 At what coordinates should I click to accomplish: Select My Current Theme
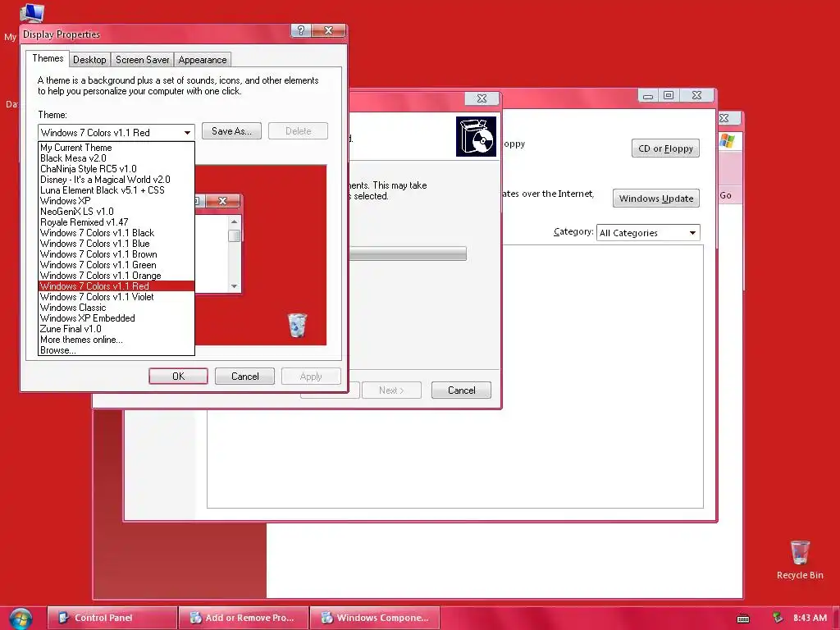coord(116,148)
